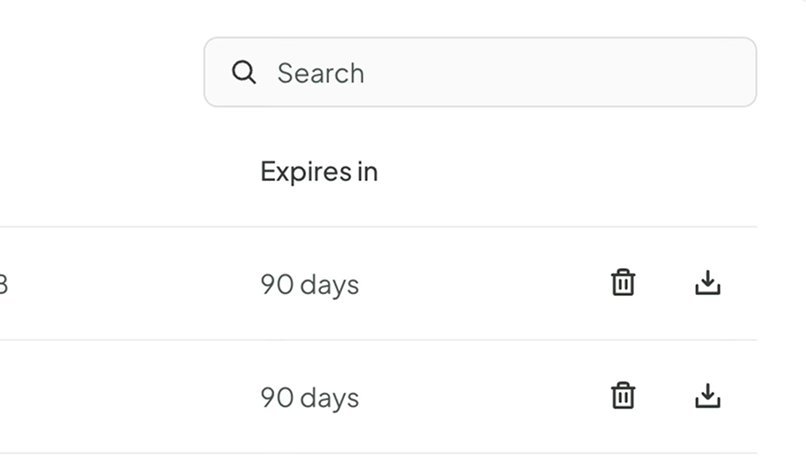Click the magnifying glass search icon
This screenshot has height=464, width=806.
click(244, 72)
